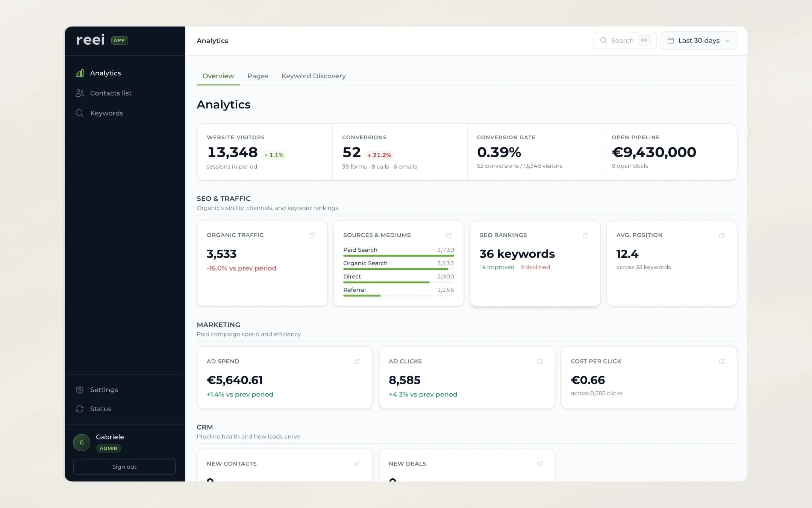Switch to the Keyword Discovery tab
Viewport: 812px width, 508px height.
point(314,76)
